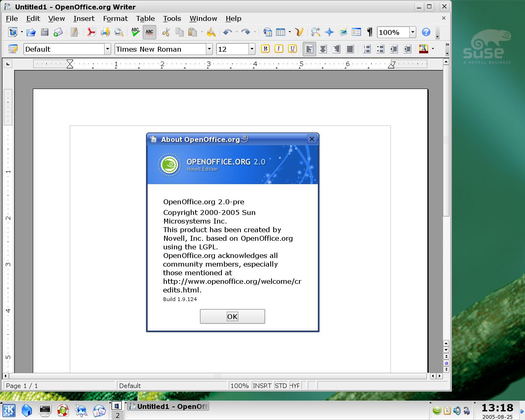Export directly as PDF
Image resolution: width=525 pixels, height=420 pixels.
91,32
